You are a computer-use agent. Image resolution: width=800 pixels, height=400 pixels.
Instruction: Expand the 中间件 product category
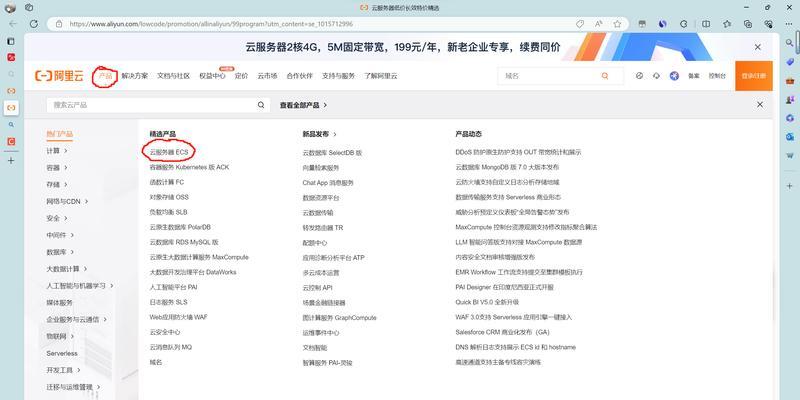coord(60,235)
